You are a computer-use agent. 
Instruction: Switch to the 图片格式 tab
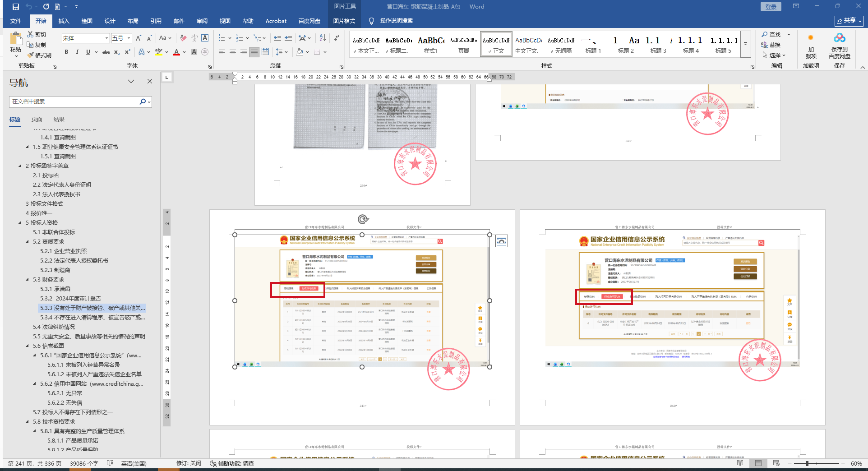[344, 21]
